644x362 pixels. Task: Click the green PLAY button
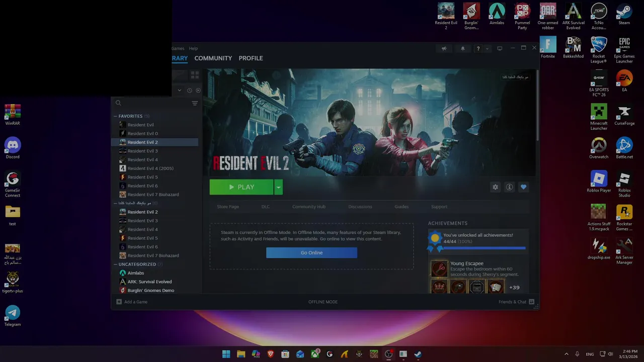(x=242, y=187)
